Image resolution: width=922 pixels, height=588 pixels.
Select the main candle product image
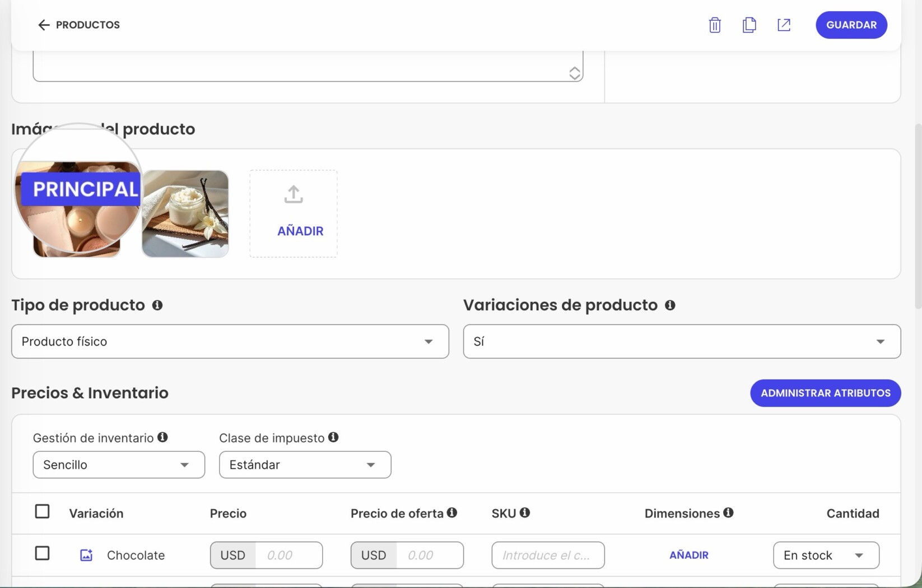[77, 213]
